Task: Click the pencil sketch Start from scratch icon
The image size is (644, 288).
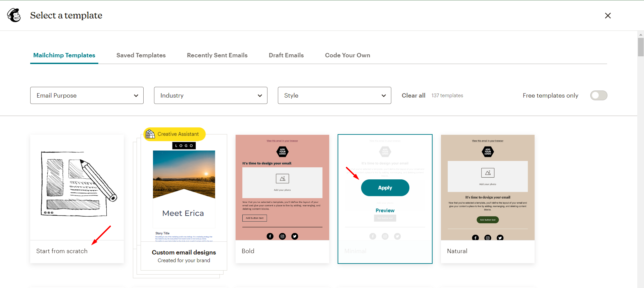Action: pos(79,184)
